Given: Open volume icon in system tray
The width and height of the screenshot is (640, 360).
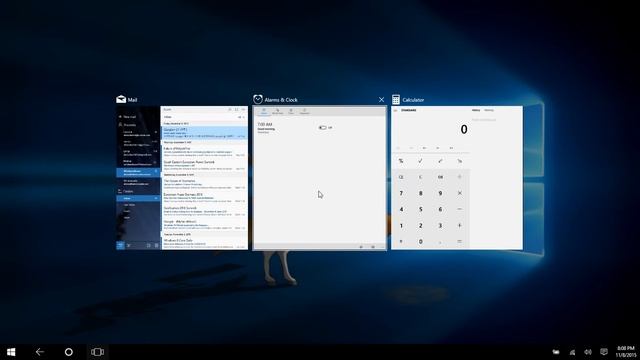Looking at the screenshot, I should click(x=588, y=352).
